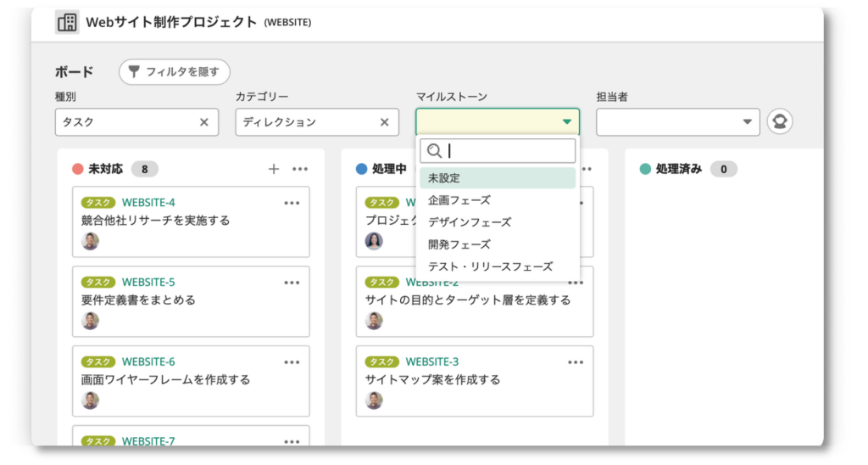Click the card title 画面ワイヤーフレームを作成する
The height and width of the screenshot is (465, 868).
[165, 380]
